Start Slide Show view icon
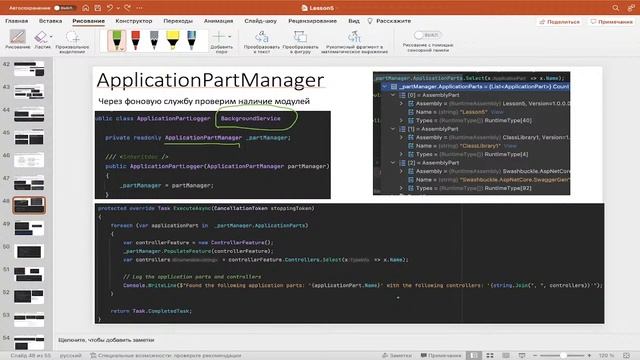 point(522,356)
